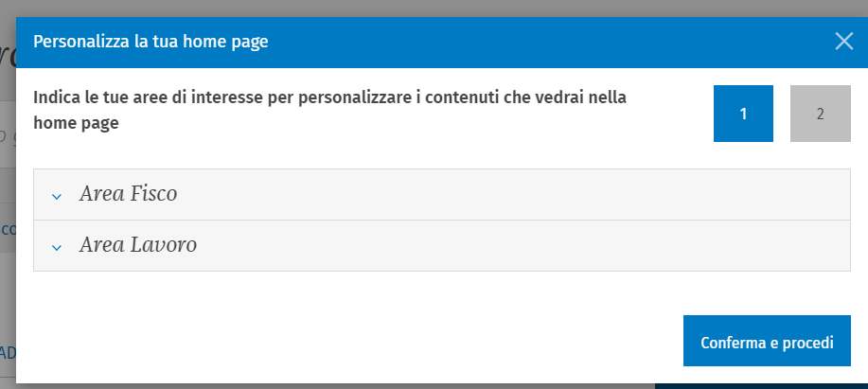Click the partially visible link at bottom-left edge
This screenshot has width=868, height=389.
point(8,353)
